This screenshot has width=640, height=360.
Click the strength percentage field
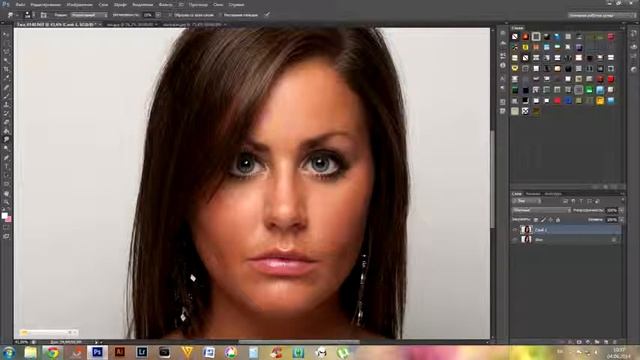click(148, 15)
